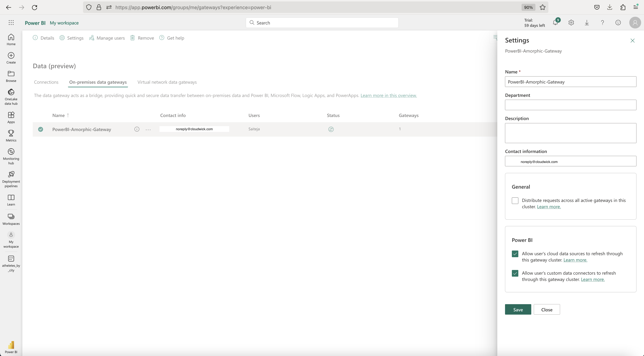Viewport: 644px width, 356px height.
Task: Click the Search box in header
Action: tap(322, 23)
